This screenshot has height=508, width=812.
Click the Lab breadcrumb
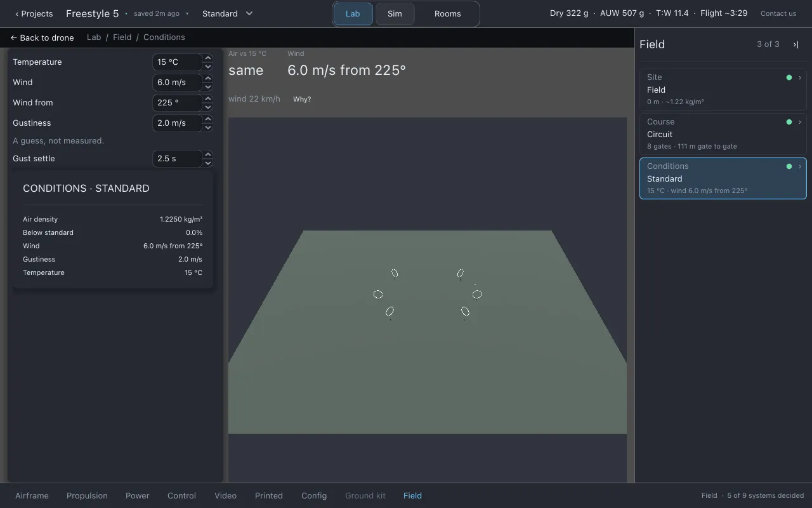click(x=94, y=37)
